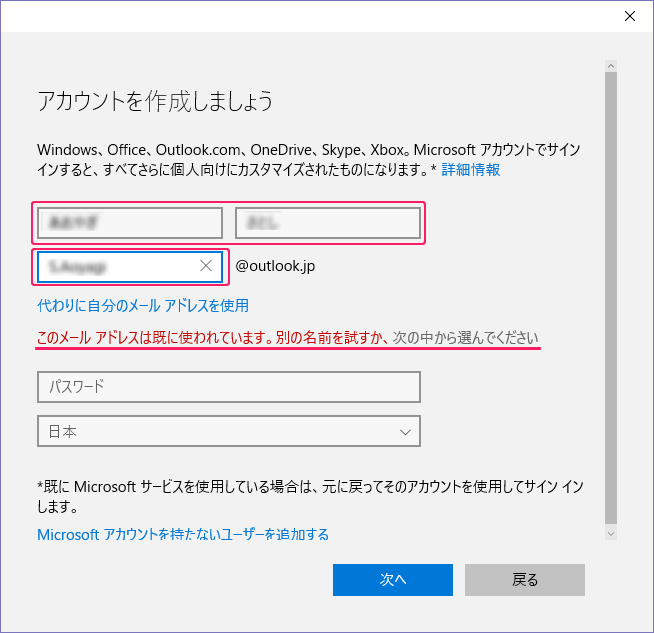Click the last name input field
This screenshot has height=633, width=654.
click(130, 223)
